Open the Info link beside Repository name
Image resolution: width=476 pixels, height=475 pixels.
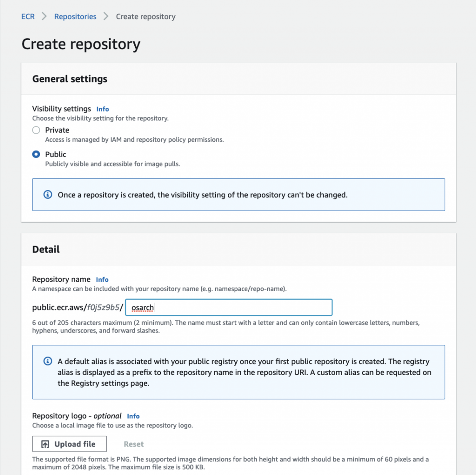[102, 280]
